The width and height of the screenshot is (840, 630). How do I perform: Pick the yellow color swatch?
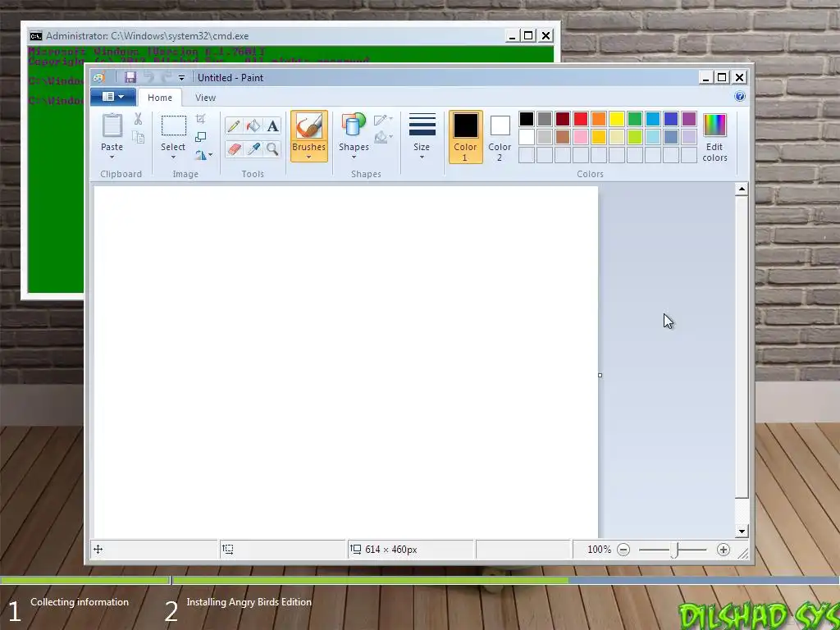pos(617,119)
